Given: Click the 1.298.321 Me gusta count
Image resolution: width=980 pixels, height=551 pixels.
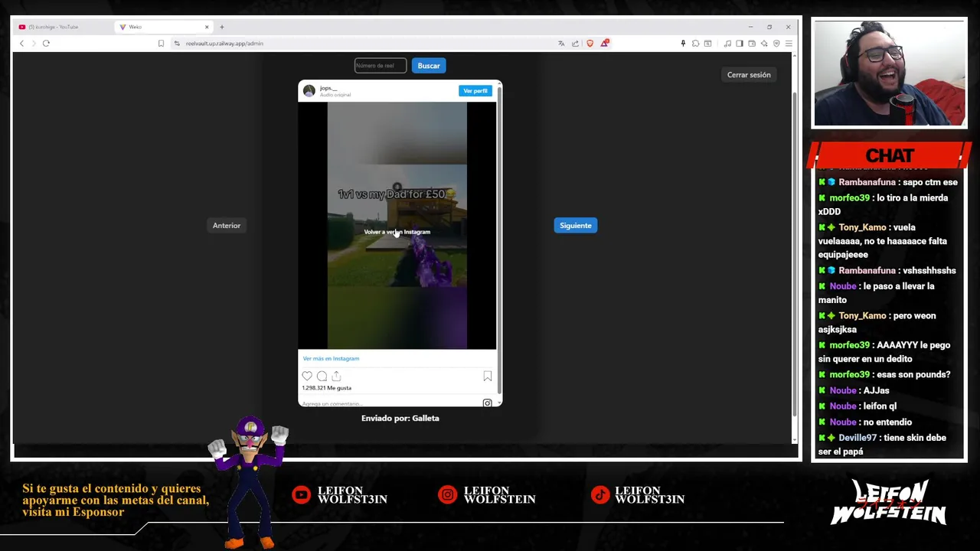Looking at the screenshot, I should (x=327, y=388).
